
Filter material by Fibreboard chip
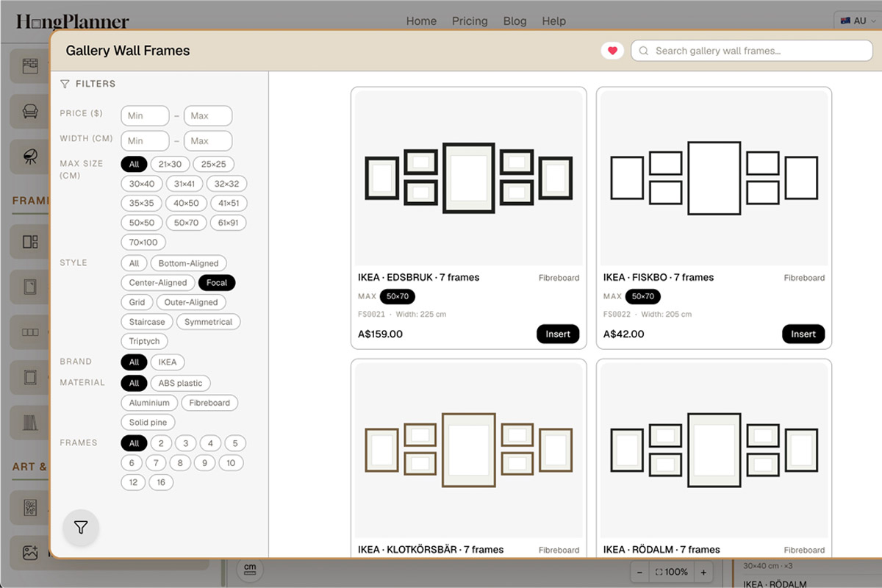tap(209, 403)
